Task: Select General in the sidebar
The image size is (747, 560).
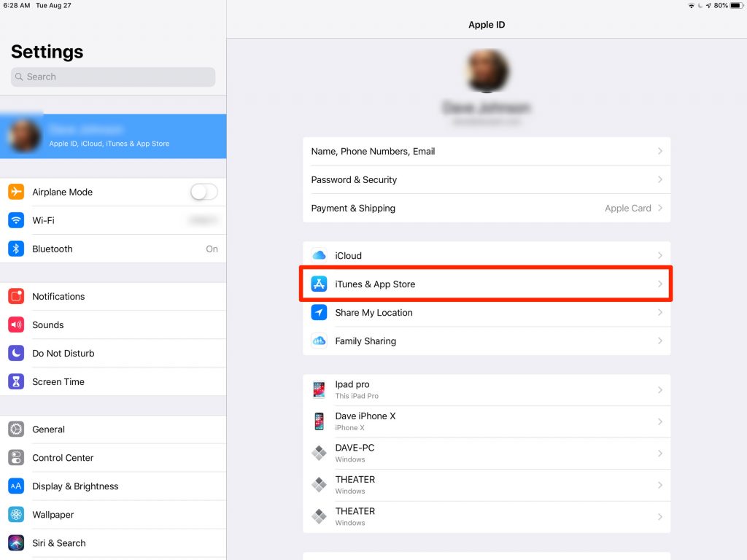Action: point(113,429)
